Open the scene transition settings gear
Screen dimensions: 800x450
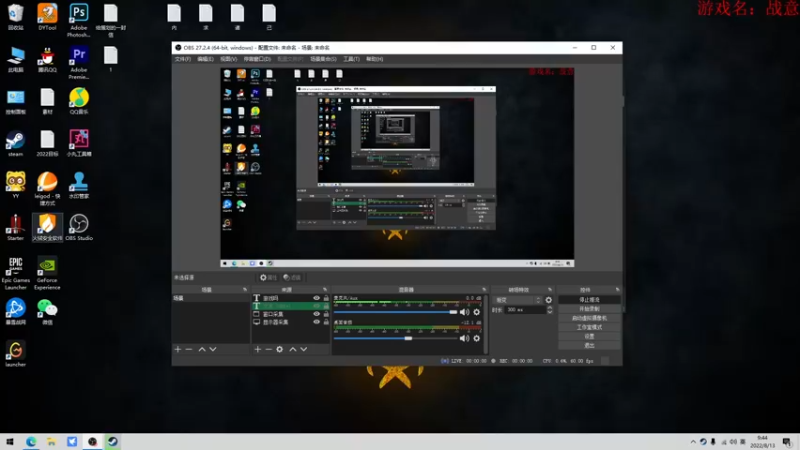click(548, 300)
